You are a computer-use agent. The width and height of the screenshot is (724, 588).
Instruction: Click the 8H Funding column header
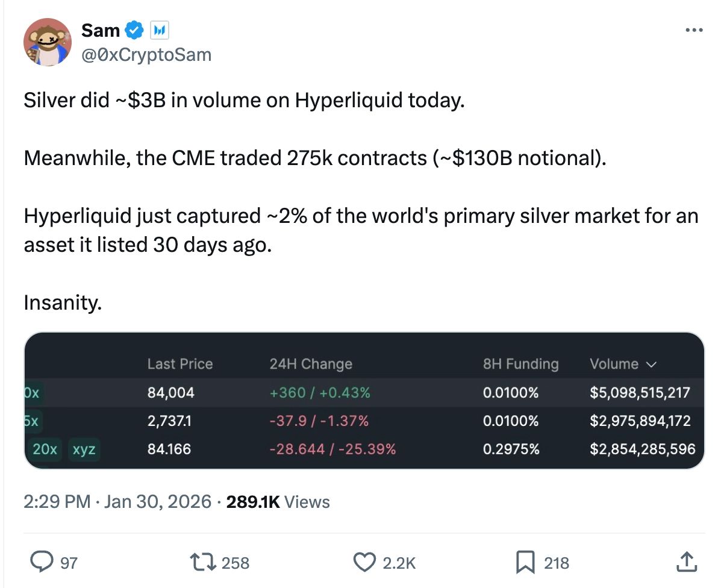(x=520, y=364)
